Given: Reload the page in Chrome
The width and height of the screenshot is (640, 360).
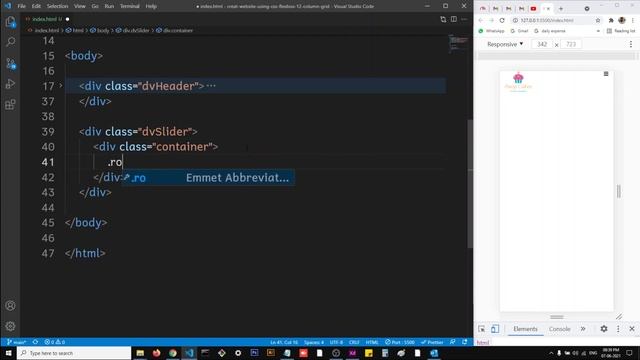Looking at the screenshot, I should tap(502, 20).
